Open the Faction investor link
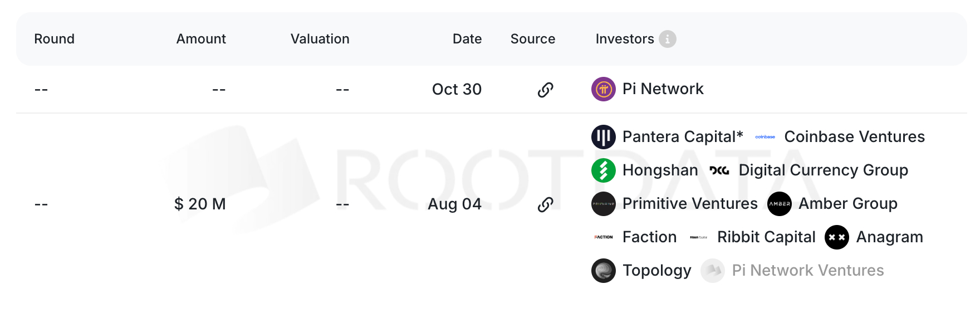980x313 pixels. (649, 237)
